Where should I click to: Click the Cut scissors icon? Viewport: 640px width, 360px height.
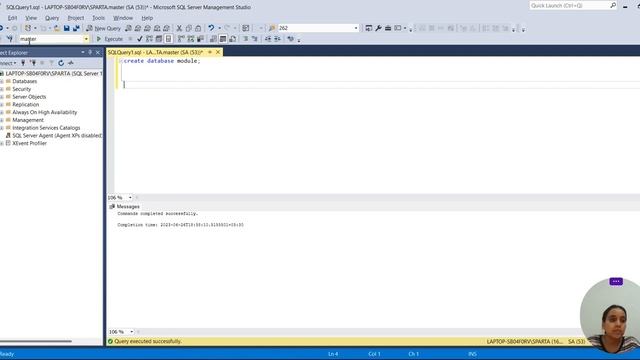coord(179,28)
